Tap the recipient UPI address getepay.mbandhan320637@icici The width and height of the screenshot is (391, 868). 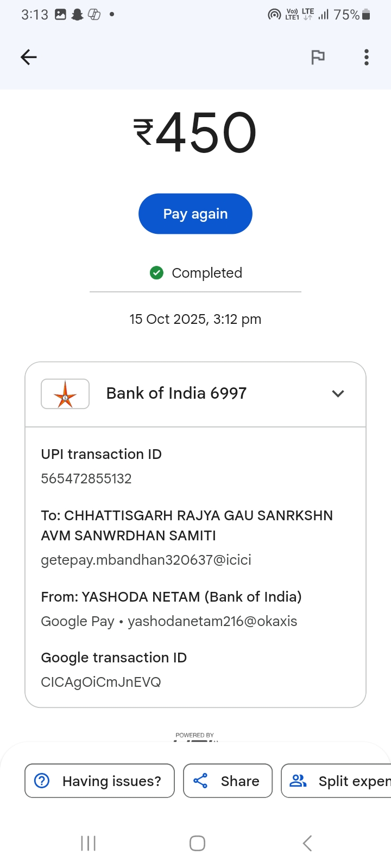[x=146, y=560]
